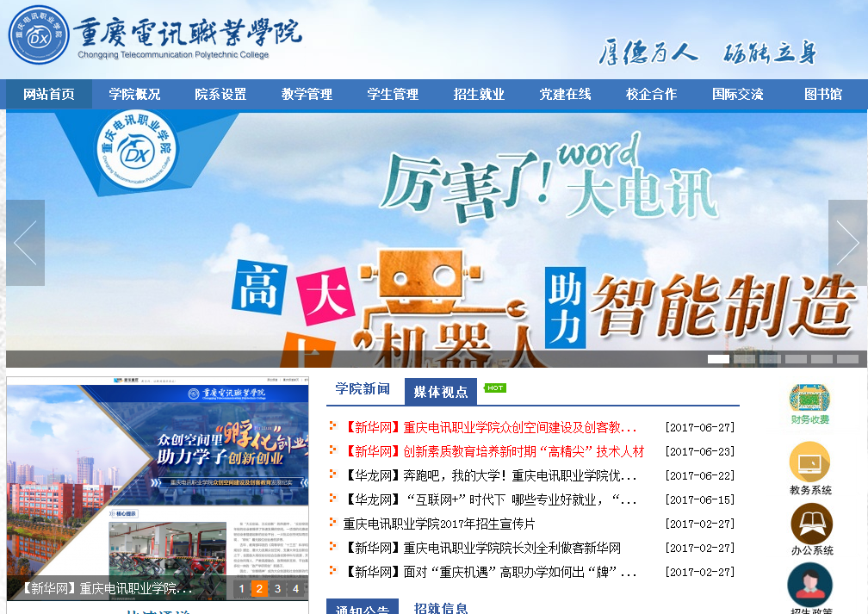Click the 招生政策 admissions policy person icon

pyautogui.click(x=809, y=585)
